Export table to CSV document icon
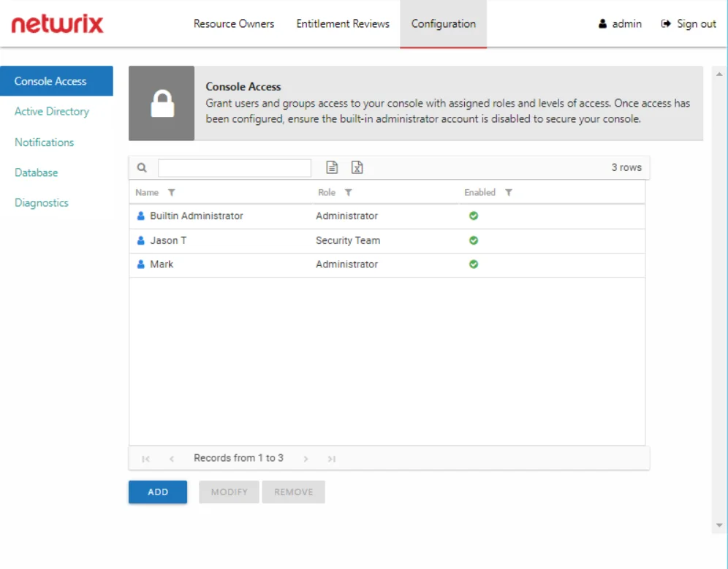This screenshot has height=569, width=728. [332, 167]
